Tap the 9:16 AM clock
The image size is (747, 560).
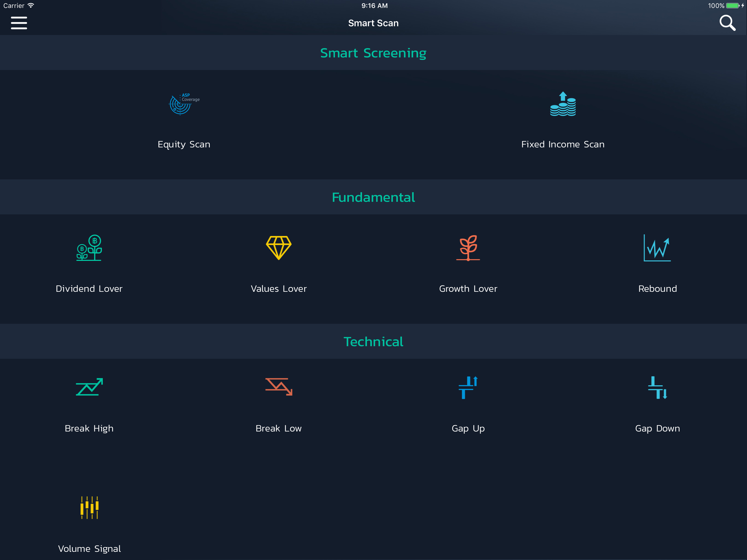pyautogui.click(x=375, y=5)
